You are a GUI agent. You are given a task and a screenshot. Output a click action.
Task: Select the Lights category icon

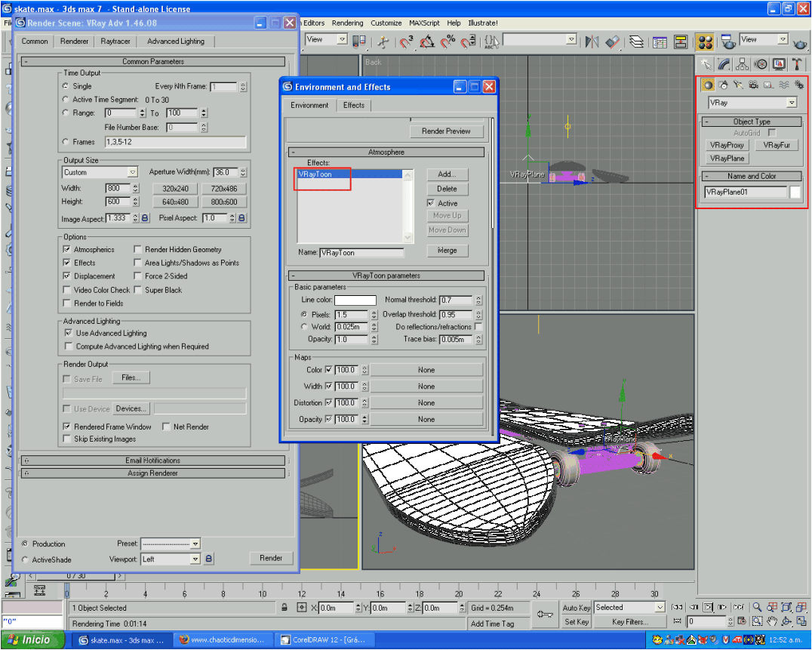point(739,85)
